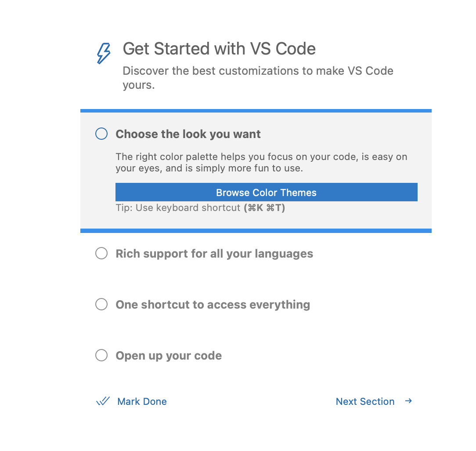Click the right arrow next to Next Section
Screen dimensions: 476x451
[408, 401]
